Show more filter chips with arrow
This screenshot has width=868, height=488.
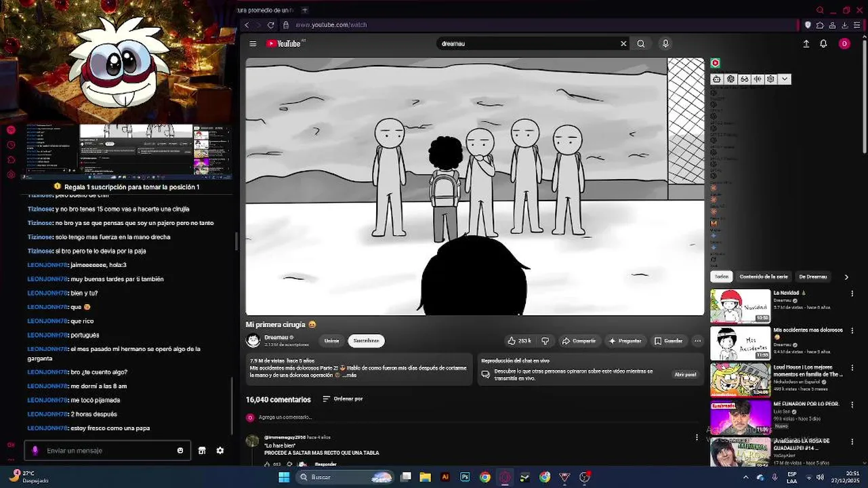click(846, 277)
